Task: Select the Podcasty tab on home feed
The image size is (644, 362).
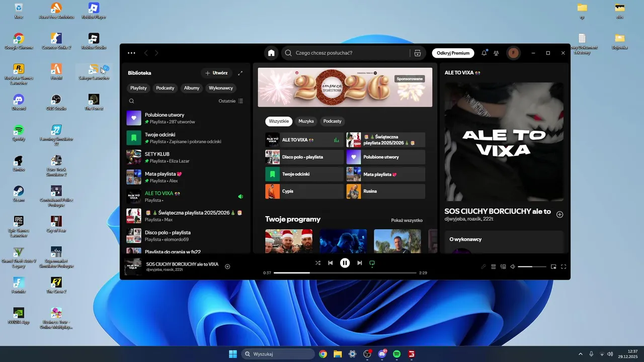Action: [x=332, y=121]
